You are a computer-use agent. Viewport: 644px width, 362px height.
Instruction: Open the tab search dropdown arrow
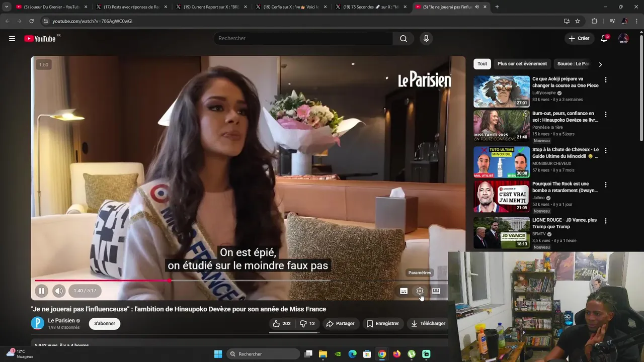pyautogui.click(x=7, y=7)
